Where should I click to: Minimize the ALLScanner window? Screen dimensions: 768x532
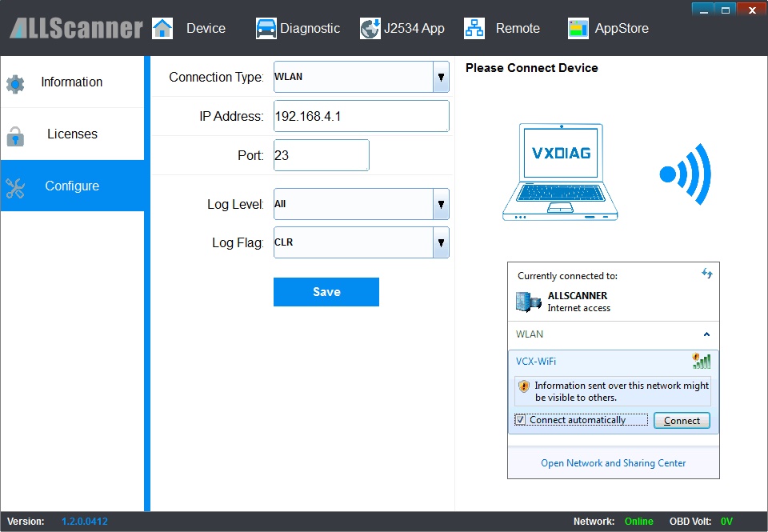point(703,10)
